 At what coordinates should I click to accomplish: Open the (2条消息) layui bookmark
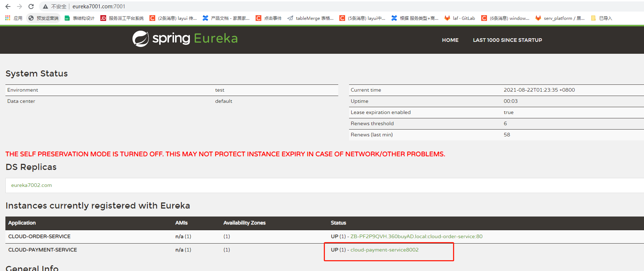(173, 18)
